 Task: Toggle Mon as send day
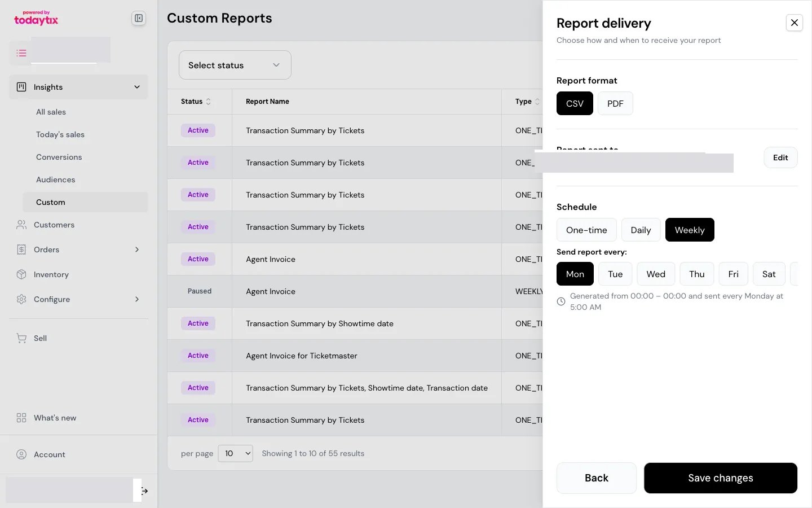[x=575, y=274]
